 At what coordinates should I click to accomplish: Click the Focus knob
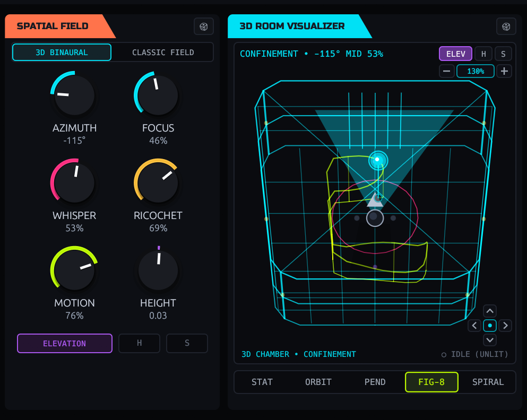(x=158, y=95)
